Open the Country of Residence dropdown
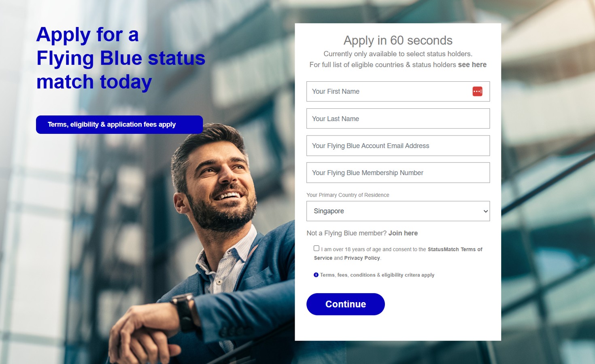 click(x=398, y=211)
